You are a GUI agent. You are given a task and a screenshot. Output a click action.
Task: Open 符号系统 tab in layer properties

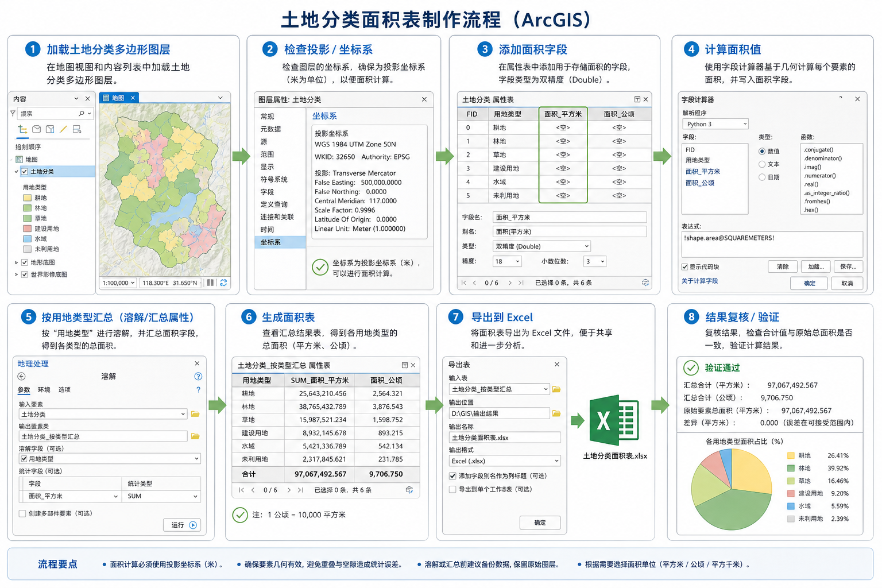coord(274,180)
